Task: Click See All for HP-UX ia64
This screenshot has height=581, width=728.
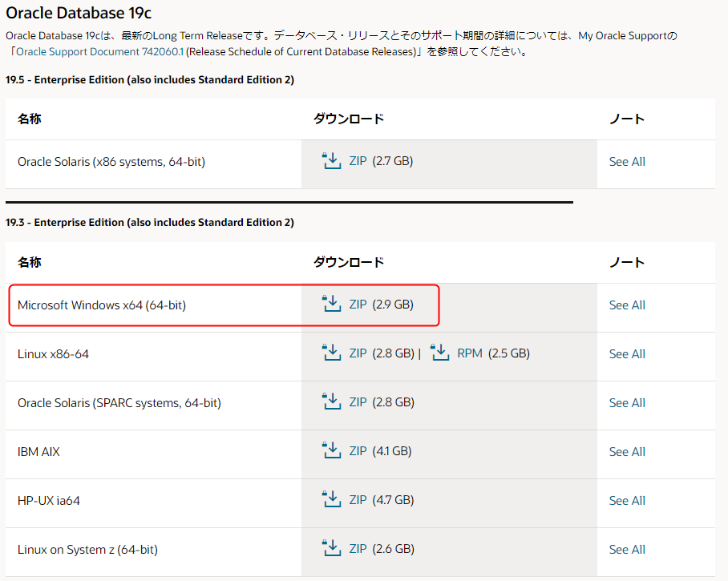Action: (x=626, y=499)
